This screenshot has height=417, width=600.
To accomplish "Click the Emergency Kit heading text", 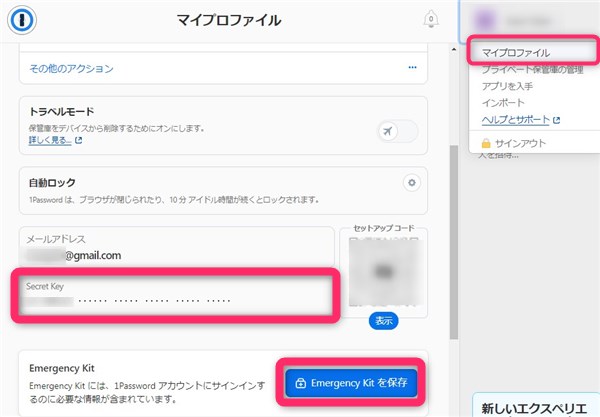I will (x=62, y=368).
